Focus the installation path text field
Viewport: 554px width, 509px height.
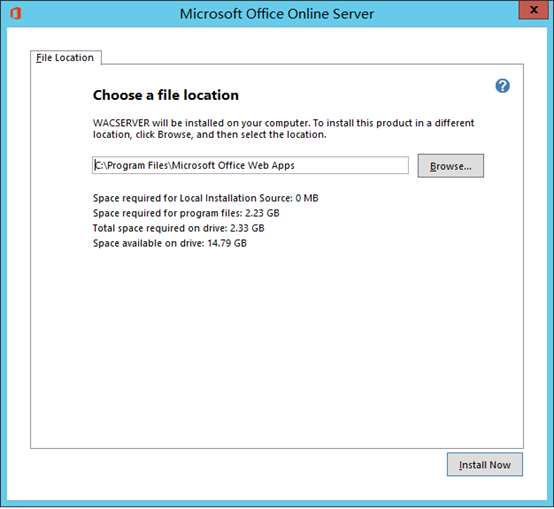click(250, 165)
